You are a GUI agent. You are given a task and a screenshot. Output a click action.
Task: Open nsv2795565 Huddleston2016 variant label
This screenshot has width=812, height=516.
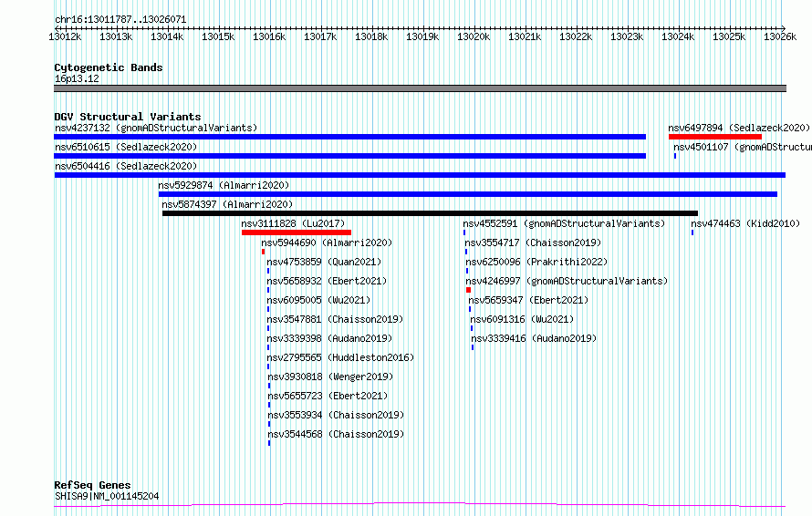pos(340,357)
